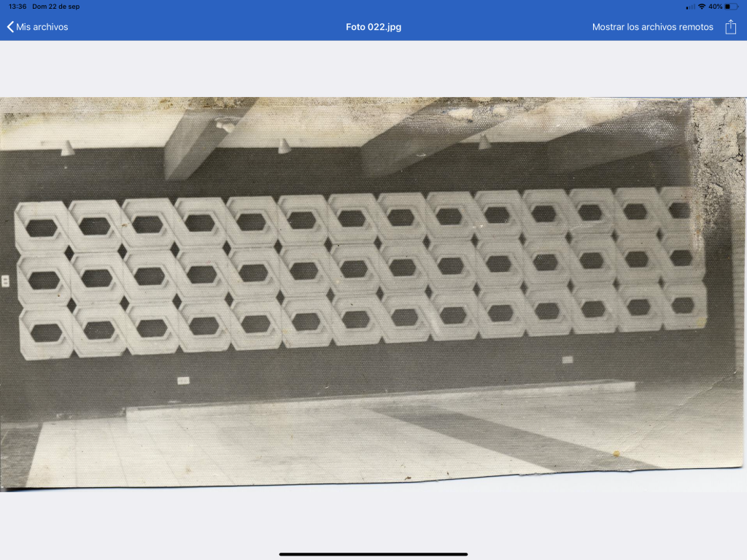The image size is (747, 560).
Task: Tap the top-left hexagonal block in photo
Action: (42, 227)
